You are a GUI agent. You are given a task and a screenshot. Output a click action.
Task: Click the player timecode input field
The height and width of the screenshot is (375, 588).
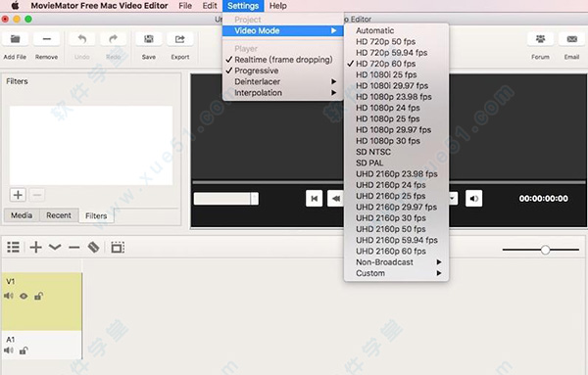(222, 199)
